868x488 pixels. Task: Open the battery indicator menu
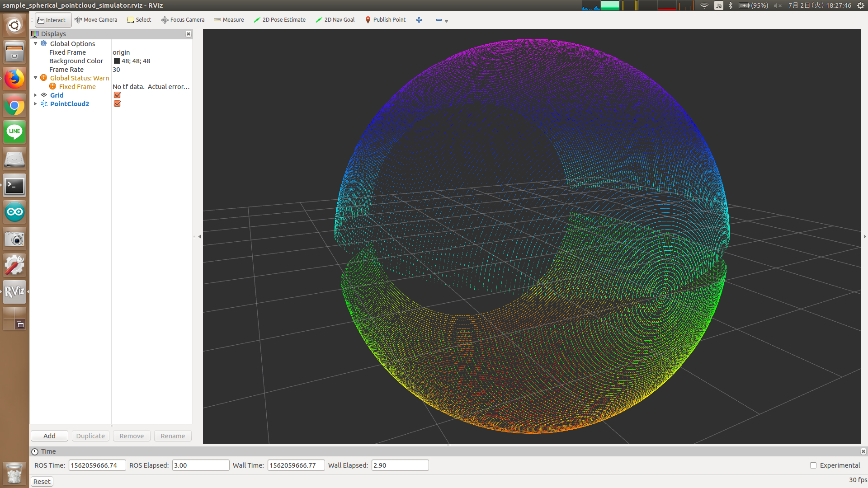(753, 5)
